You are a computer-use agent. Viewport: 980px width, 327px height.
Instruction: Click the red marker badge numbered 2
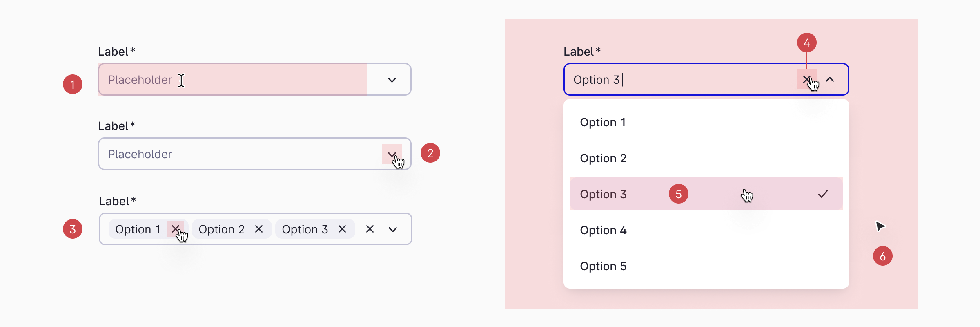(431, 153)
